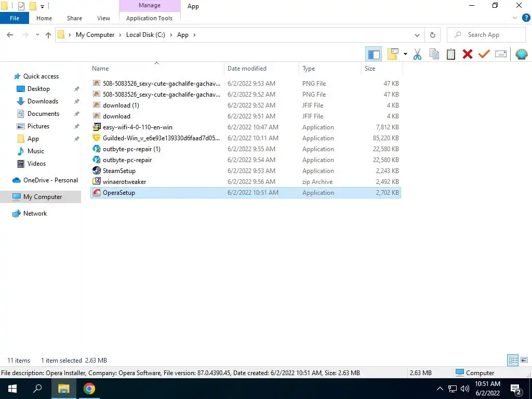Click the Forward navigation arrow
Screen dimensions: 532x399
25,35
